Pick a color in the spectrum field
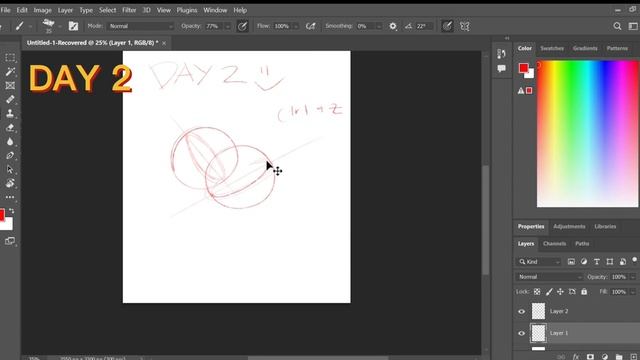This screenshot has width=640, height=360. (588, 133)
